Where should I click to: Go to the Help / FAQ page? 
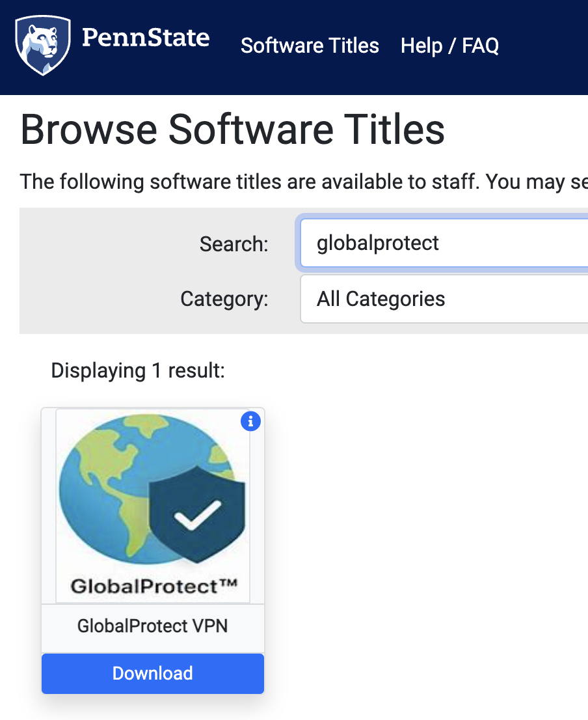[449, 46]
